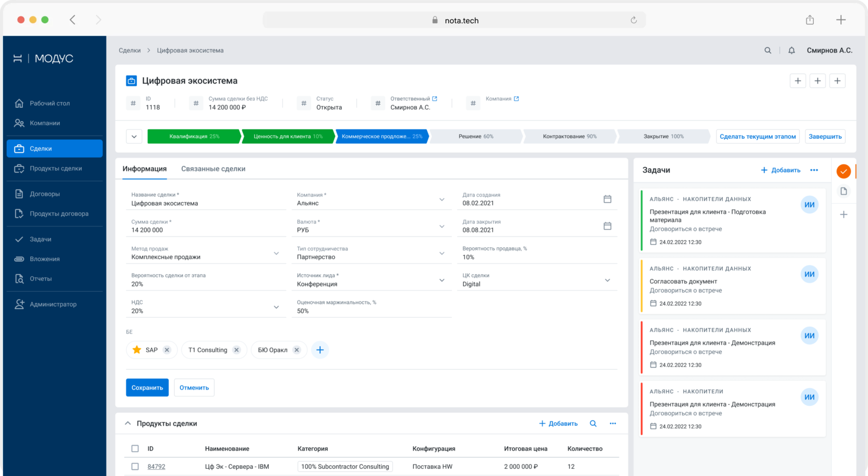Open the three-dots menu in Задачи panel
Screen dimensions: 868x476
pyautogui.click(x=814, y=170)
